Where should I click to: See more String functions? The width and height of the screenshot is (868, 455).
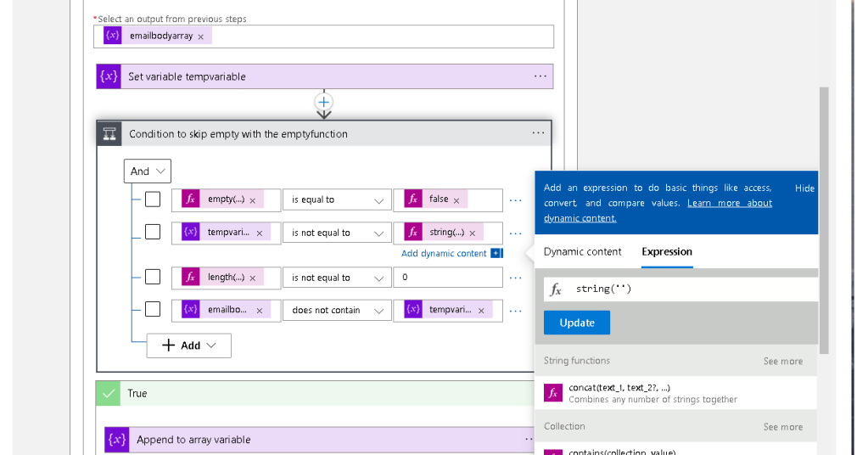[783, 362]
